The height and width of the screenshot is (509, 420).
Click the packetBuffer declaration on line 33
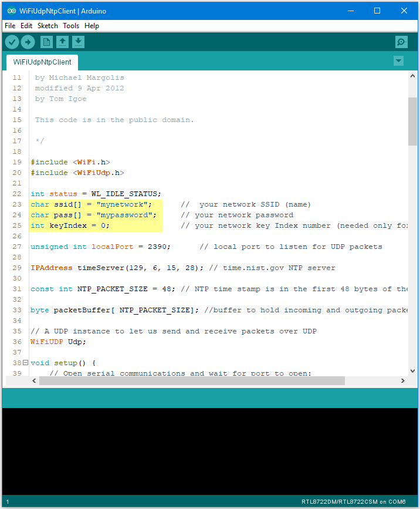(x=114, y=310)
